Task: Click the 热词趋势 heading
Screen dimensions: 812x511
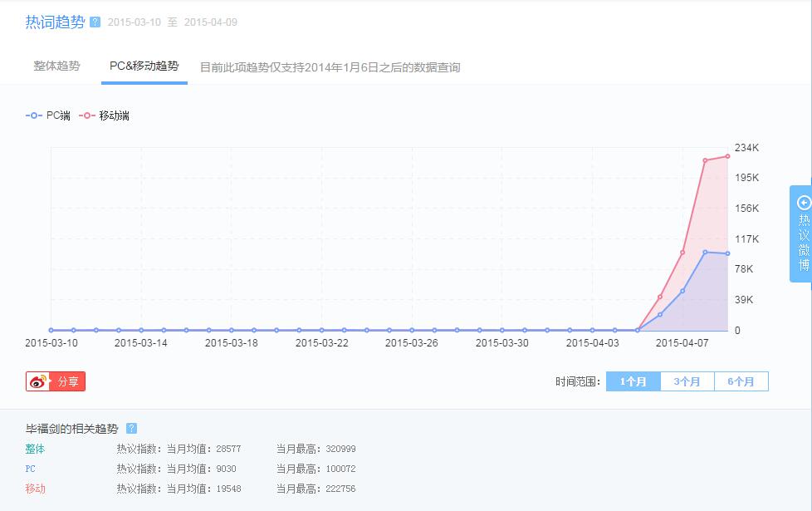Action: tap(55, 22)
